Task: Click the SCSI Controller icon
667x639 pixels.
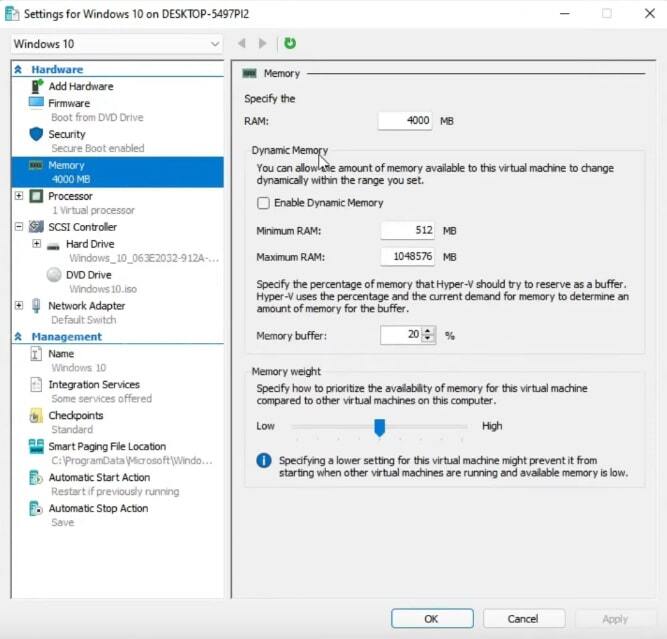Action: (x=36, y=227)
